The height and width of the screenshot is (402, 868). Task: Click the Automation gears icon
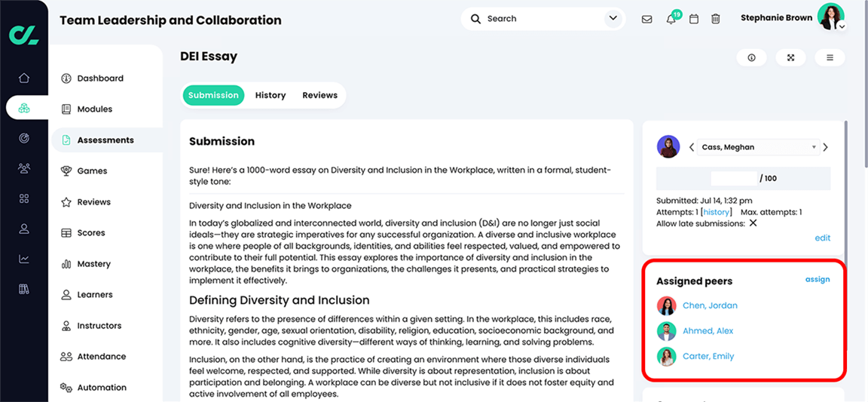click(66, 387)
